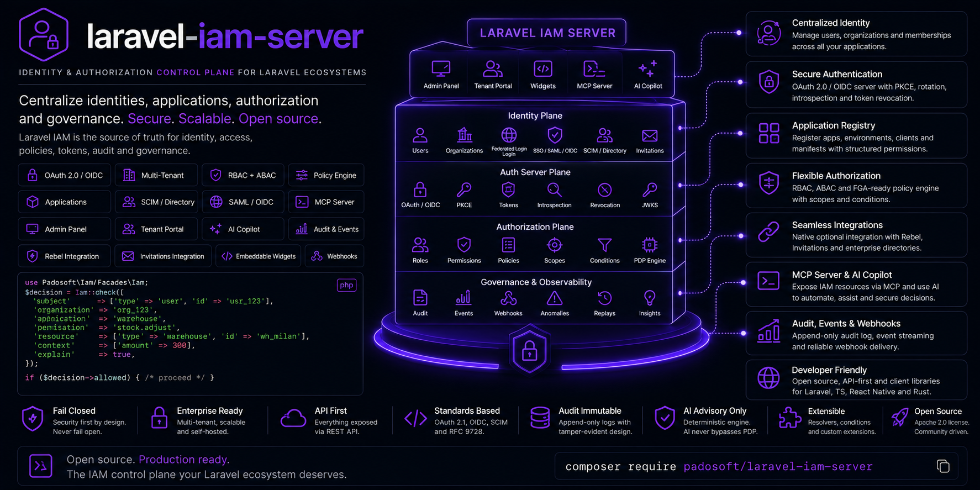Click the copy icon beside composer command
Image resolution: width=980 pixels, height=490 pixels.
[x=943, y=466]
